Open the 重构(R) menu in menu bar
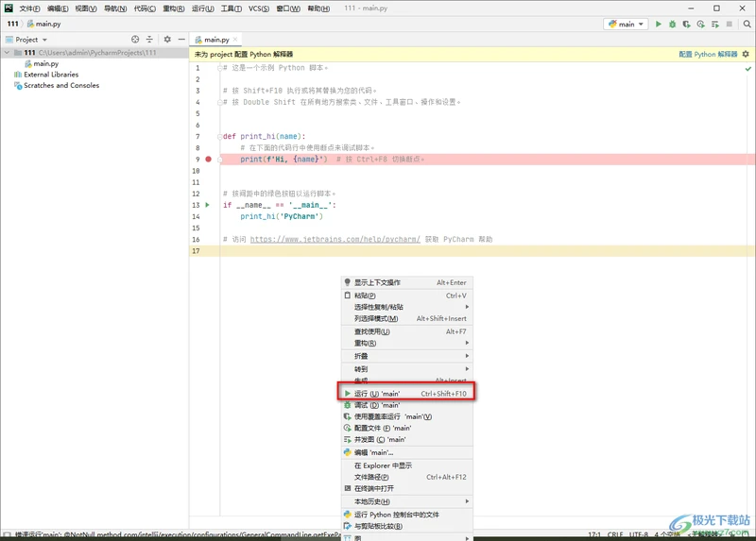This screenshot has width=756, height=541. (x=174, y=8)
